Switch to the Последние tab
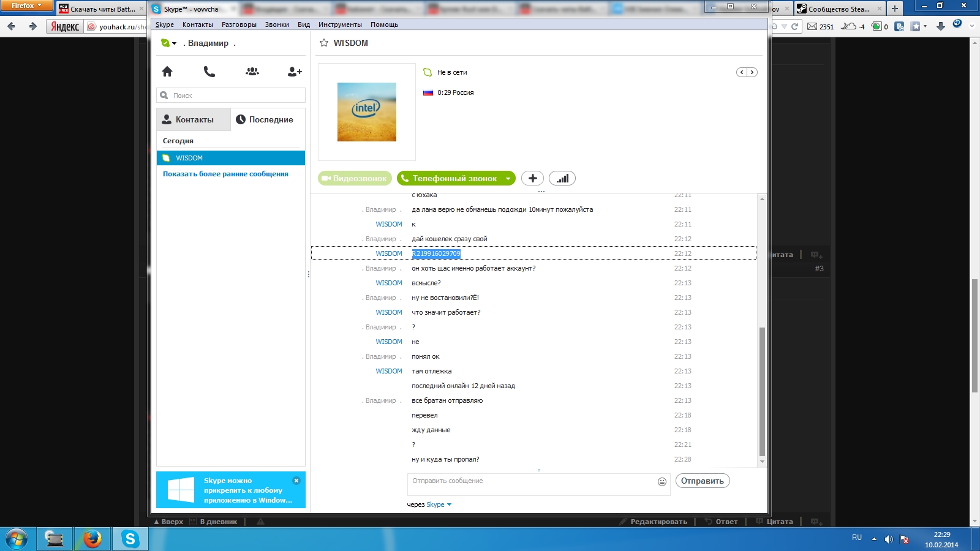 [x=268, y=119]
